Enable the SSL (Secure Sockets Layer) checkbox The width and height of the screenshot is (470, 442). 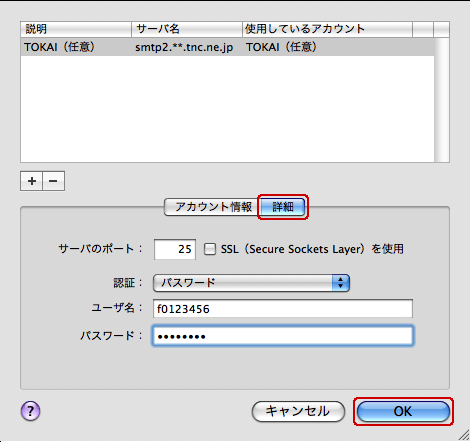pyautogui.click(x=210, y=249)
